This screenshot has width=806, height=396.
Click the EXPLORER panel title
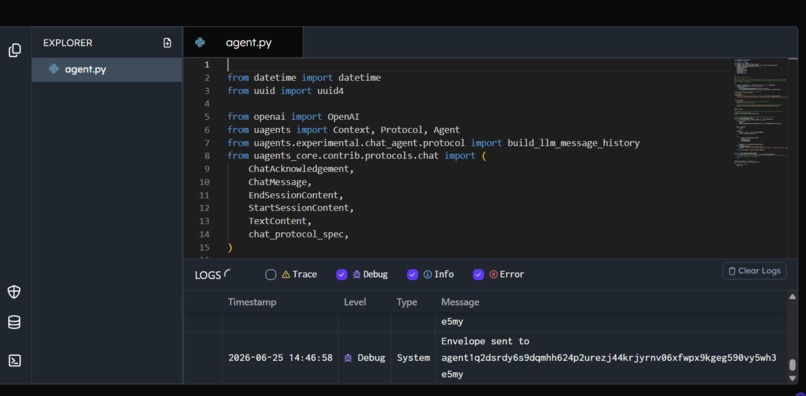[x=68, y=43]
